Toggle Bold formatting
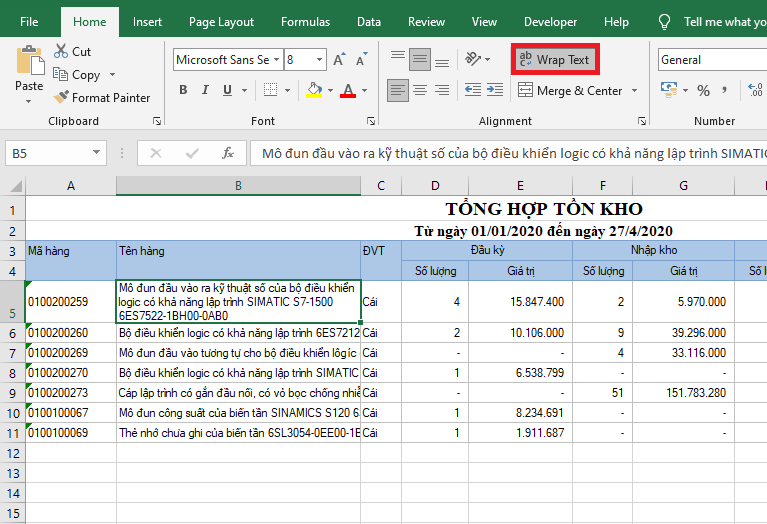Viewport: 767px width, 524px height. click(x=183, y=91)
